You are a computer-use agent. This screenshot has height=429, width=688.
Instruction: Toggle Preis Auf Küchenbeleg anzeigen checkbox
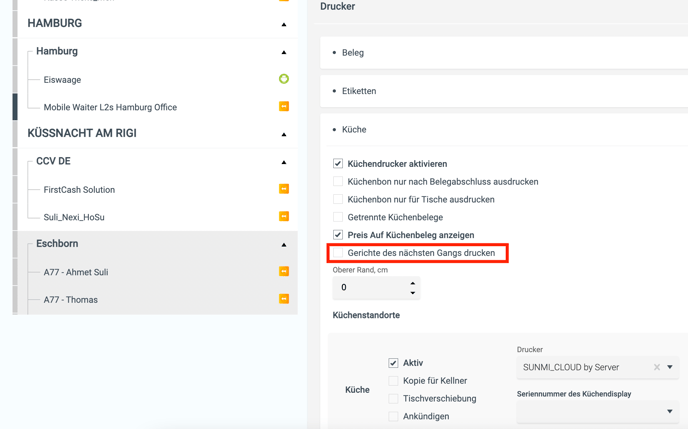(x=338, y=235)
